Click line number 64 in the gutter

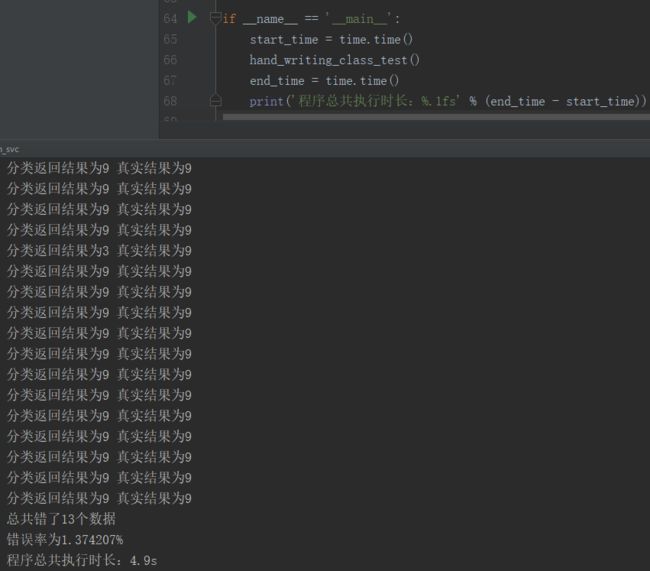pos(170,19)
